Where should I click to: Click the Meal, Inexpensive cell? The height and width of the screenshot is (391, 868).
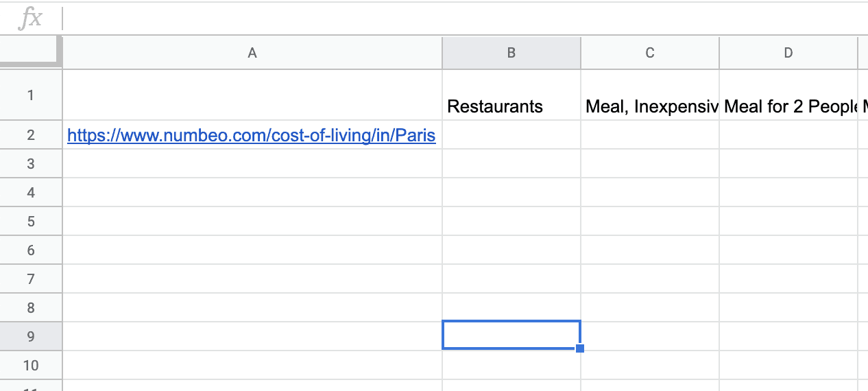pyautogui.click(x=650, y=95)
